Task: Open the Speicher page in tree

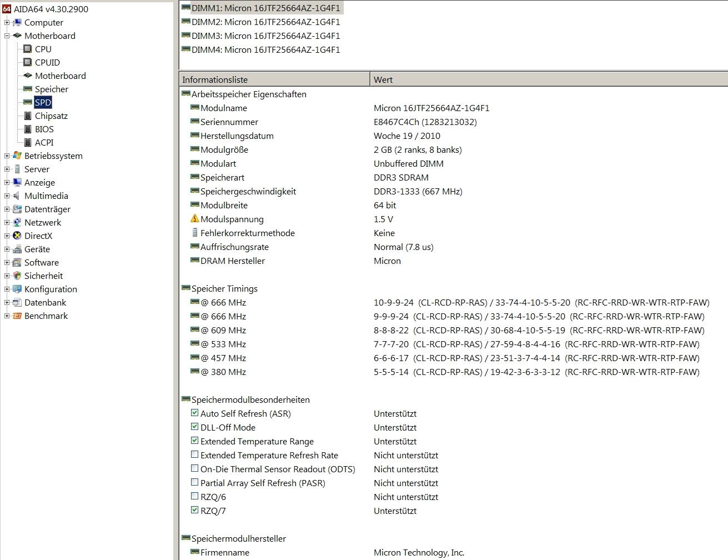Action: click(x=51, y=89)
